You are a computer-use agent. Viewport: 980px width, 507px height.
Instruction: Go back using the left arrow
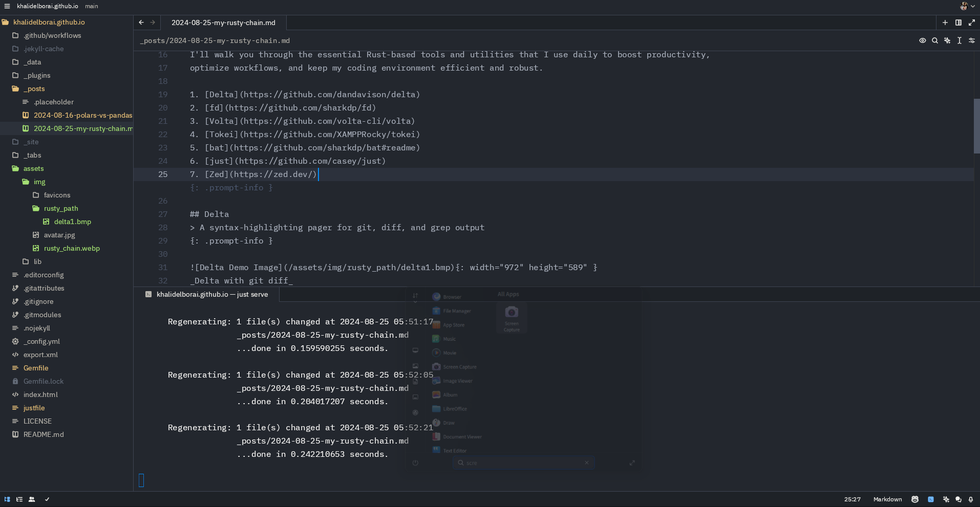pyautogui.click(x=141, y=23)
